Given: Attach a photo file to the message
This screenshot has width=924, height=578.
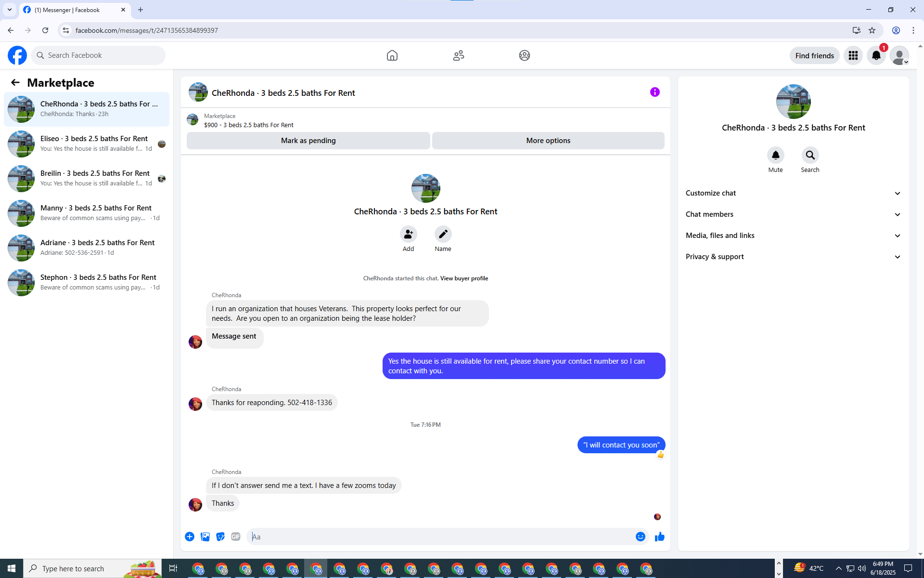Looking at the screenshot, I should (x=205, y=537).
